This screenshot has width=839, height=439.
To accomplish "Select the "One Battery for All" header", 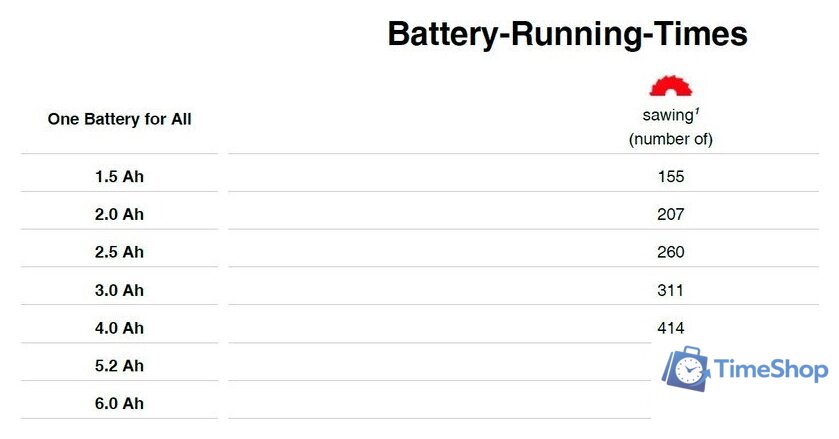I will tap(120, 119).
